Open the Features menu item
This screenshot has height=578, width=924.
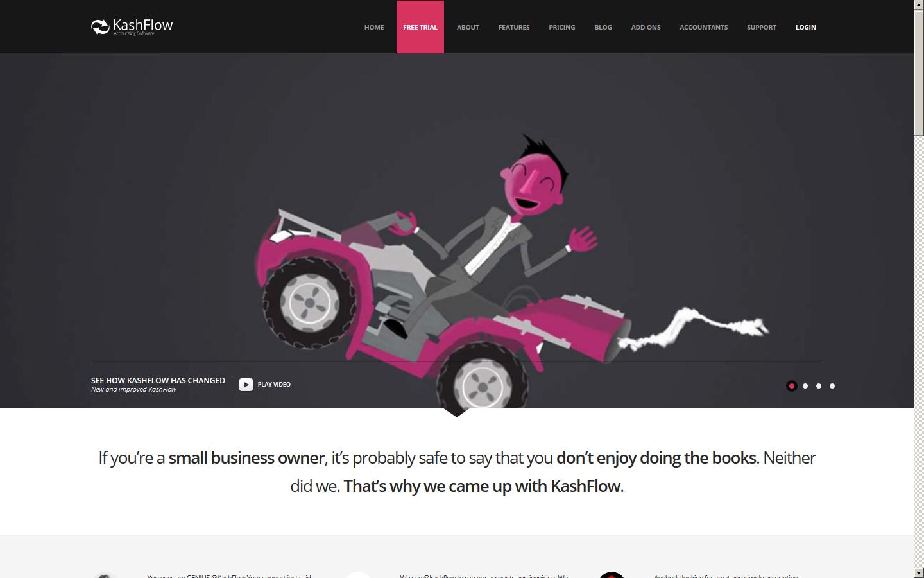click(514, 27)
